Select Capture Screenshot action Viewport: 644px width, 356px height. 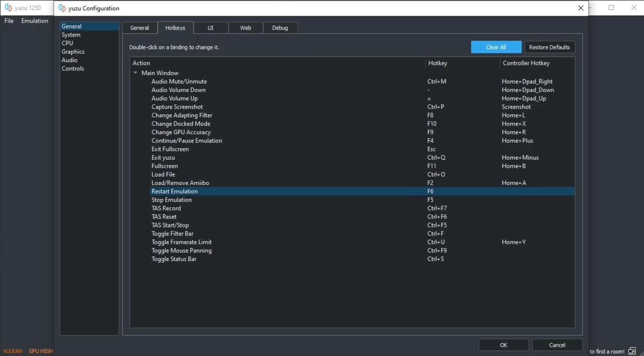(x=177, y=107)
